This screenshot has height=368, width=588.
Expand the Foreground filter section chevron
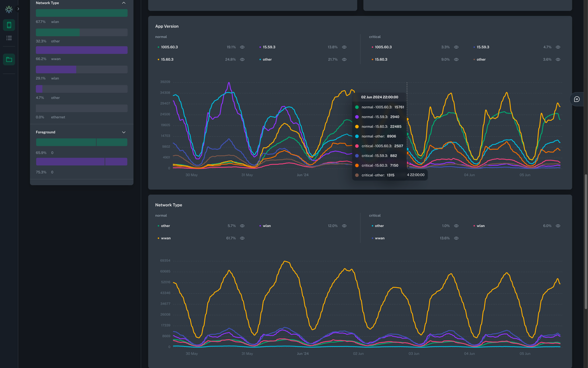124,132
